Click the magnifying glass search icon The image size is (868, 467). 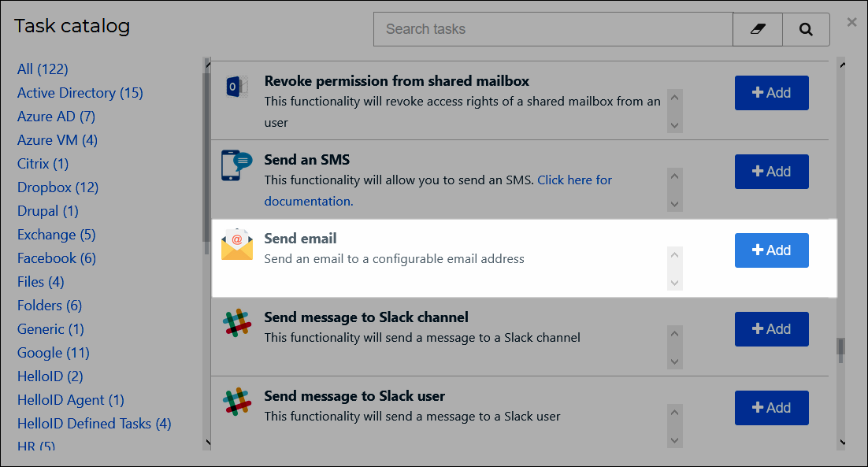pyautogui.click(x=806, y=29)
